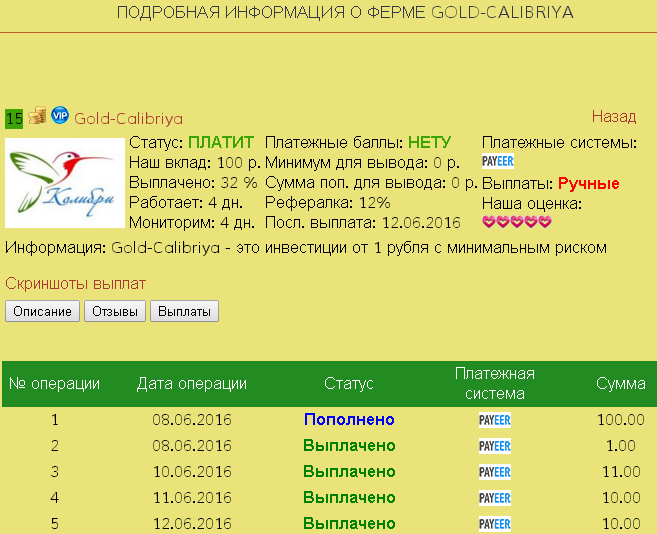Screen dimensions: 657x534
Task: Click operation number 5 cell
Action: tap(55, 524)
